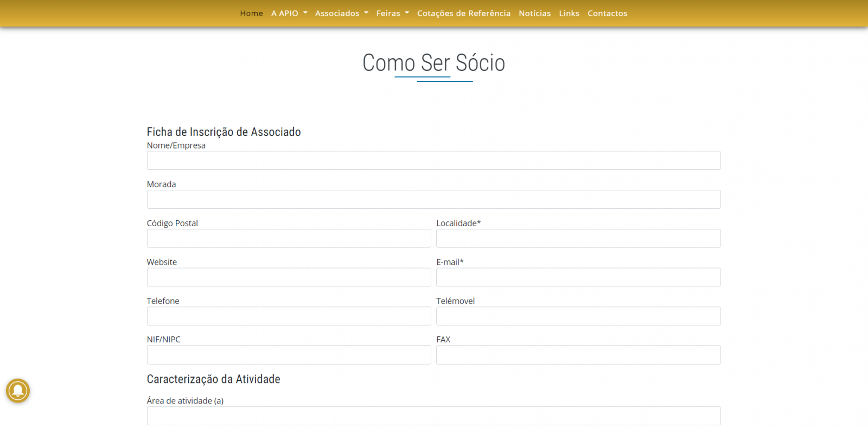Expand the A APIO dropdown menu
The image size is (868, 428).
pyautogui.click(x=289, y=13)
